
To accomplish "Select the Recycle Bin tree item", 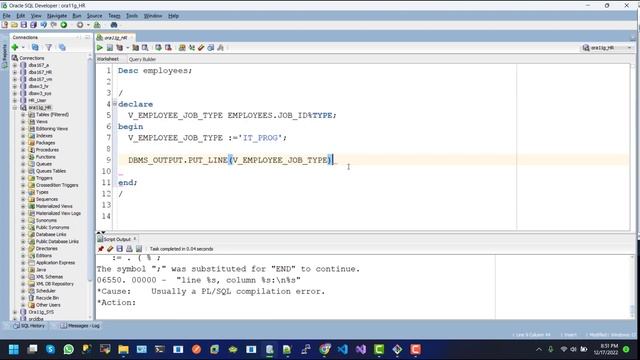I will click(47, 298).
